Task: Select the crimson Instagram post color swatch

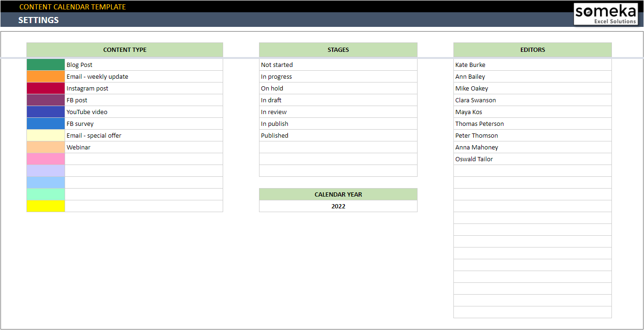Action: coord(46,88)
